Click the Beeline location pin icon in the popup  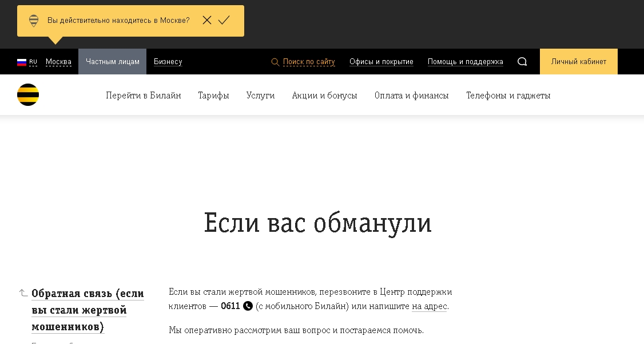click(x=34, y=21)
